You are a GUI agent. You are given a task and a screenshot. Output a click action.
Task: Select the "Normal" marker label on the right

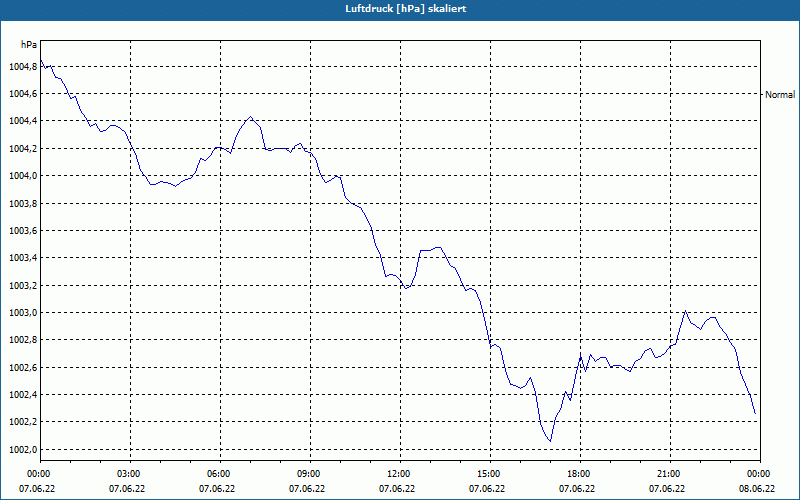pyautogui.click(x=780, y=94)
